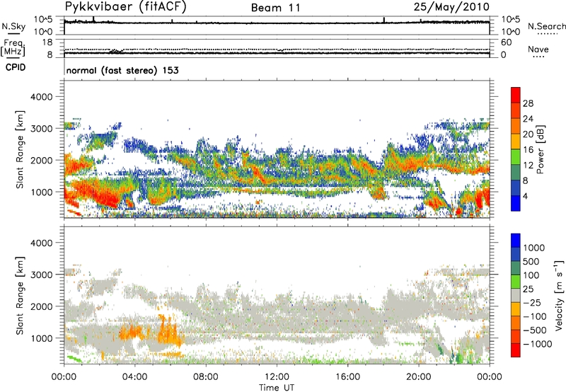566x392 pixels.
Task: Pick the light green 12-16 dB swatch
Action: pyautogui.click(x=516, y=157)
